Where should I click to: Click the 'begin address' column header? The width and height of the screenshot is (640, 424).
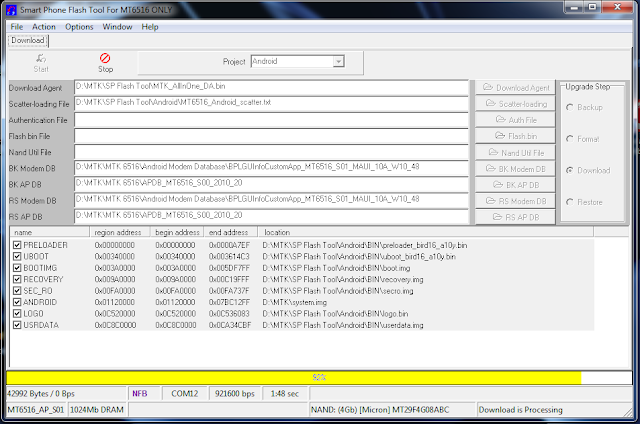pos(177,232)
